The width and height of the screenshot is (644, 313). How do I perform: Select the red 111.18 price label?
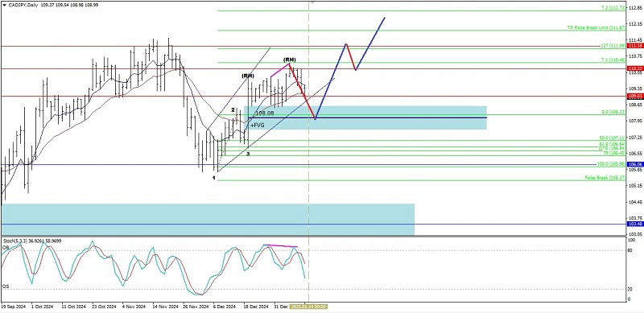pyautogui.click(x=635, y=47)
